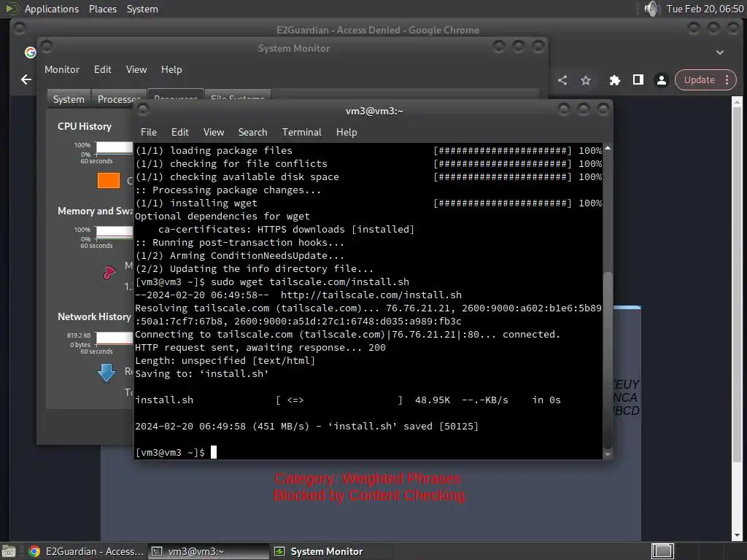Click the orange CPU color swatch

click(109, 181)
